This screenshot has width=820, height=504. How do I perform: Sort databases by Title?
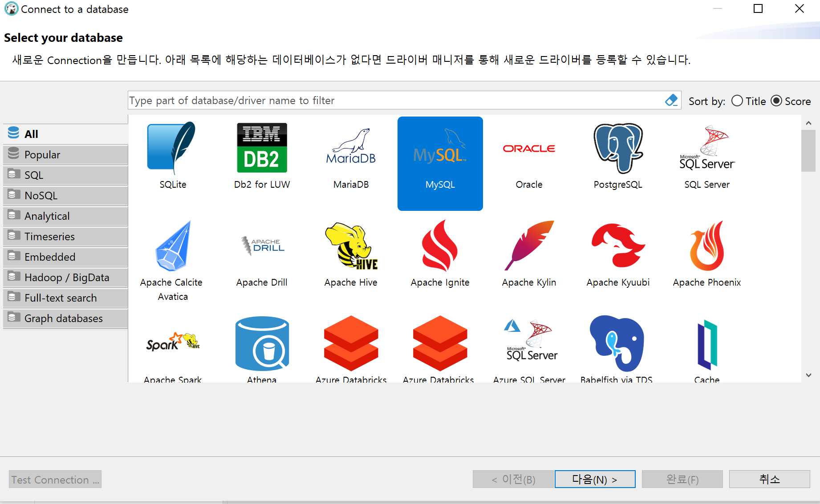point(748,101)
